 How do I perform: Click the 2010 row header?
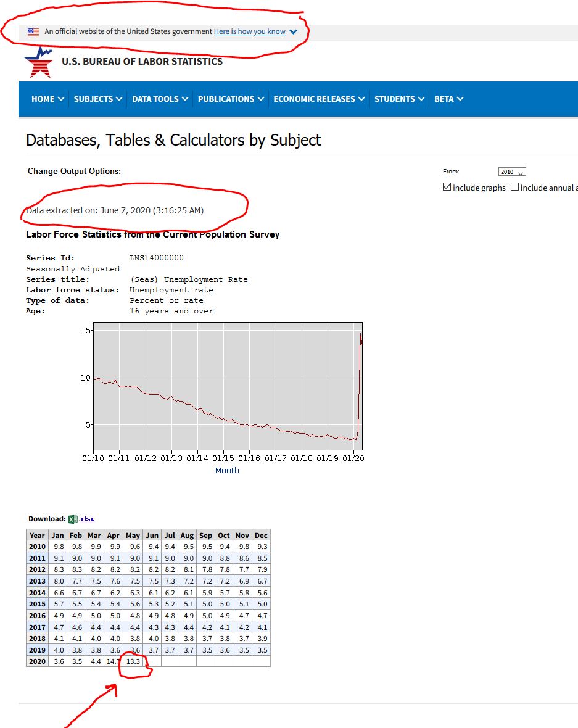tap(37, 547)
